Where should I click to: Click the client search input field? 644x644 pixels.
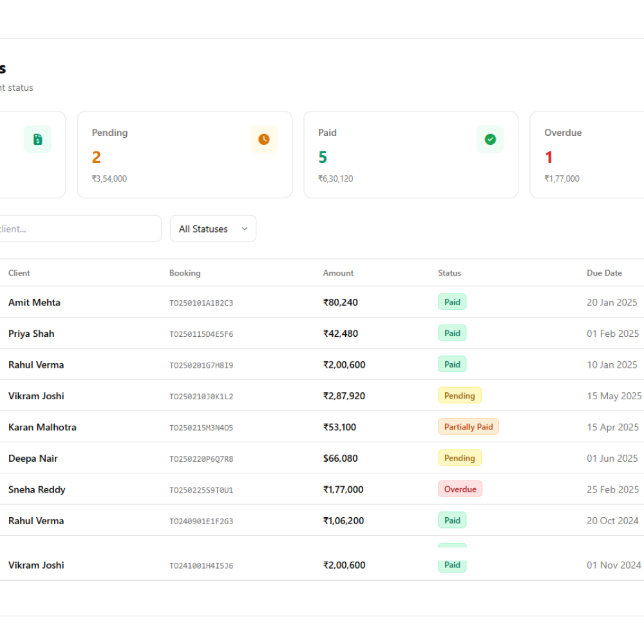click(80, 229)
